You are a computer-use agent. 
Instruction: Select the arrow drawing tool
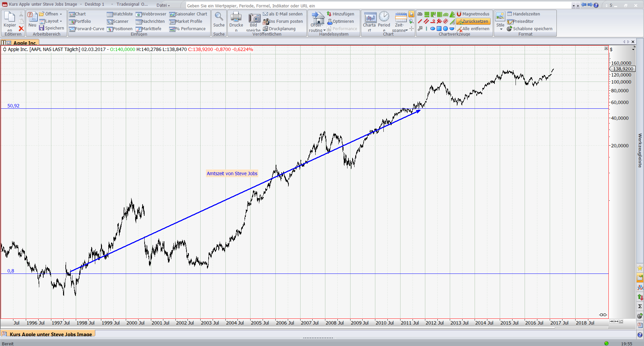click(x=420, y=29)
